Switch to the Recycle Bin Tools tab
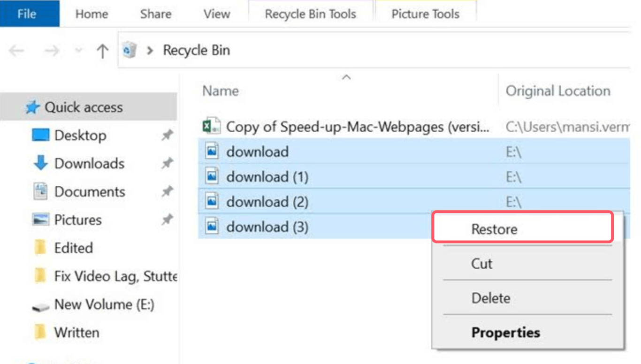Screen dimensions: 641x364 (x=310, y=14)
